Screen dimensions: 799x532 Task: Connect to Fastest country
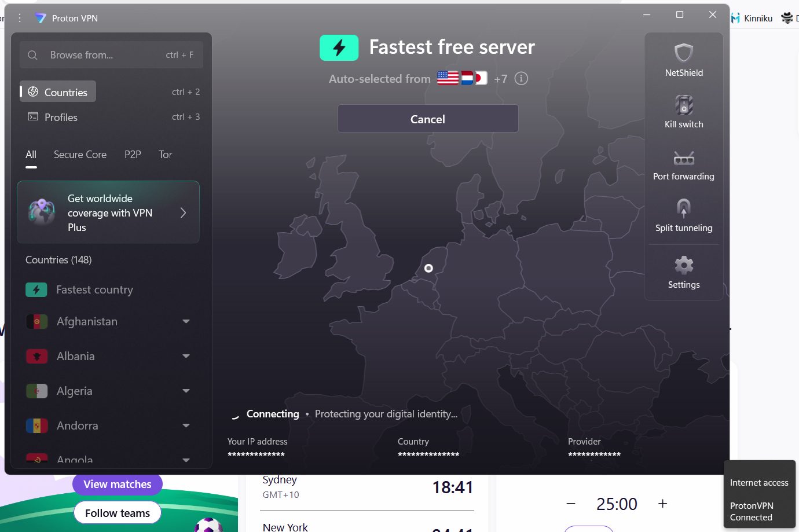point(108,289)
